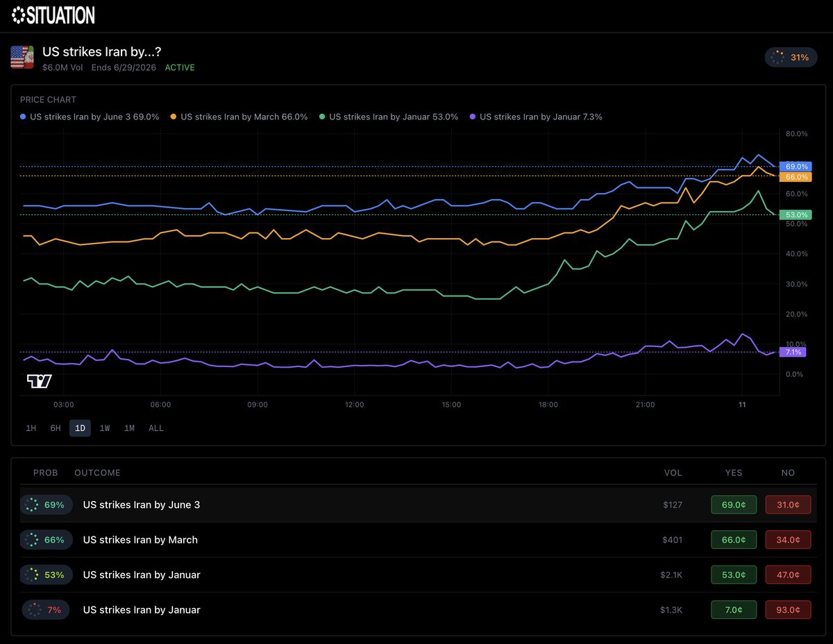Buy NO at 93.0¢
The width and height of the screenshot is (833, 644).
[788, 609]
